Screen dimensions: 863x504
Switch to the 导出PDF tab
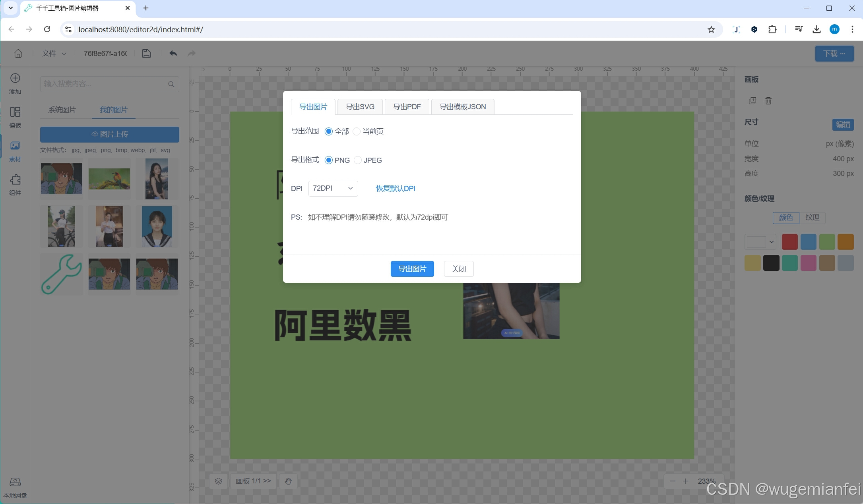tap(407, 107)
